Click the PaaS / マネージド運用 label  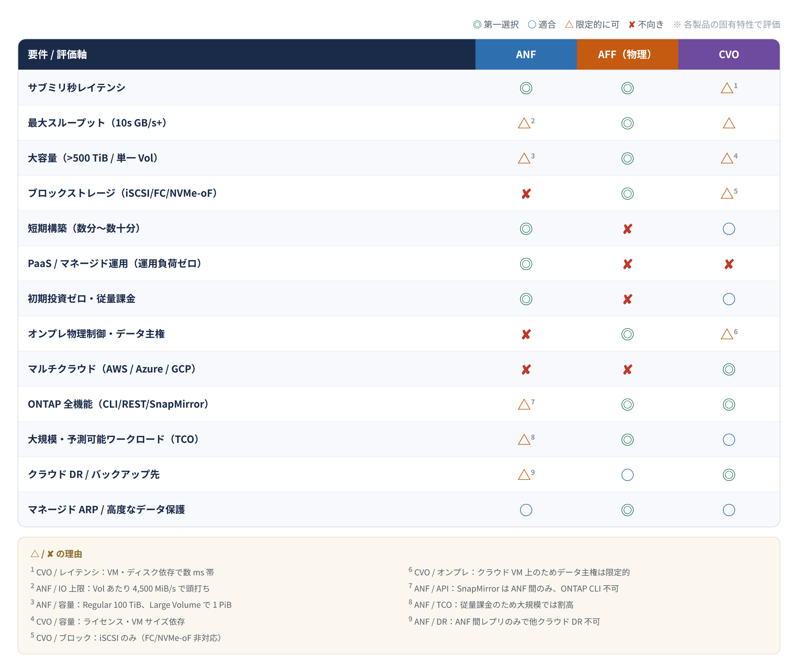115,263
